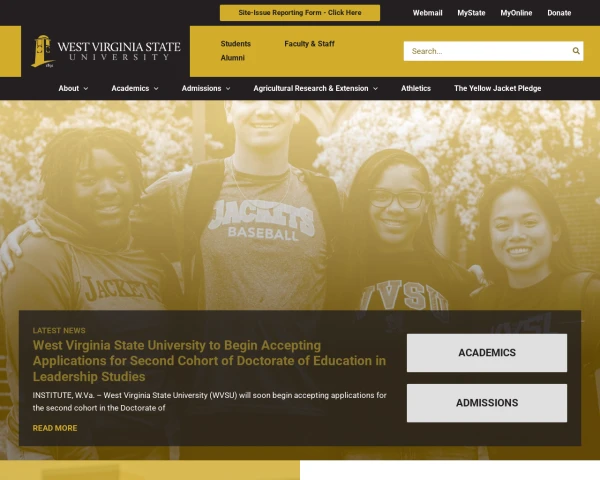Expand the Academics navigation dropdown chevron
600x480 pixels.
[x=156, y=88]
